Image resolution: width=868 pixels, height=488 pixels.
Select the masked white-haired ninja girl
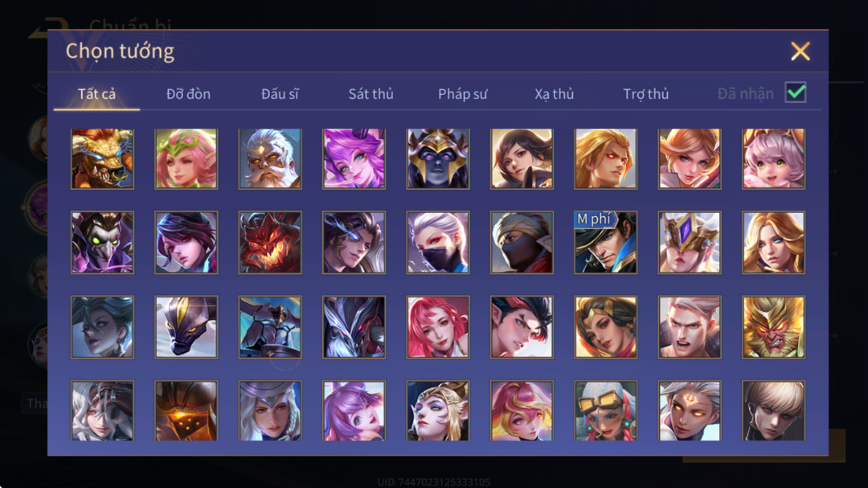pos(438,243)
